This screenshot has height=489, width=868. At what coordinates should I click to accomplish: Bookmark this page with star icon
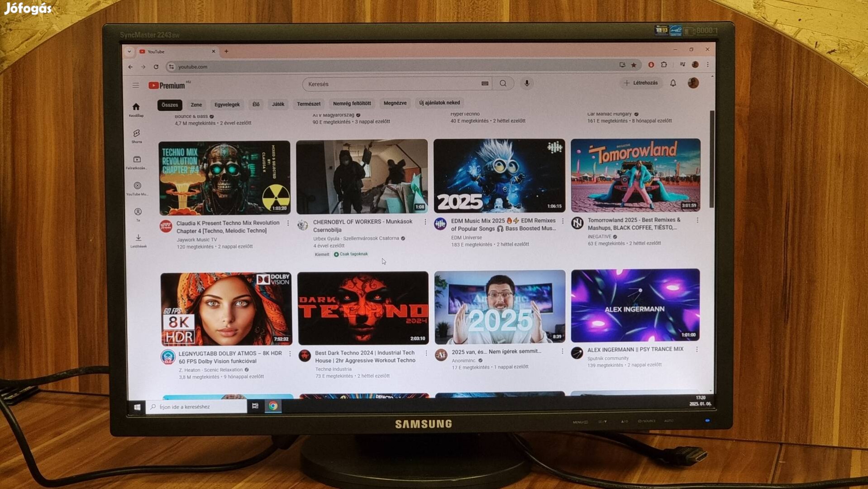pyautogui.click(x=634, y=65)
